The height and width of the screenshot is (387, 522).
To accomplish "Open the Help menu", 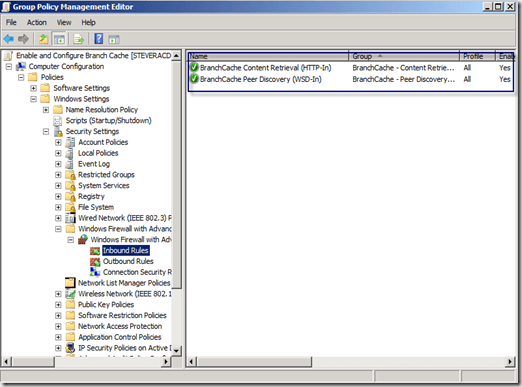I will (x=88, y=22).
